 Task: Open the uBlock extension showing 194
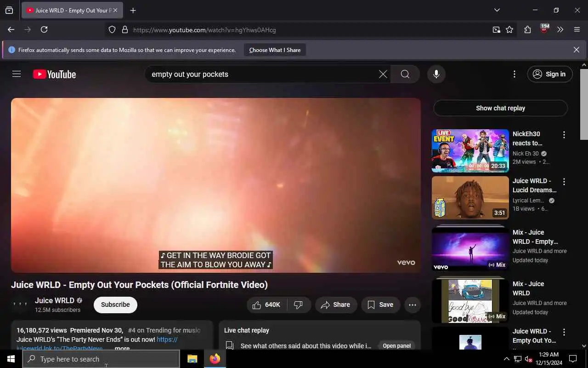[544, 29]
